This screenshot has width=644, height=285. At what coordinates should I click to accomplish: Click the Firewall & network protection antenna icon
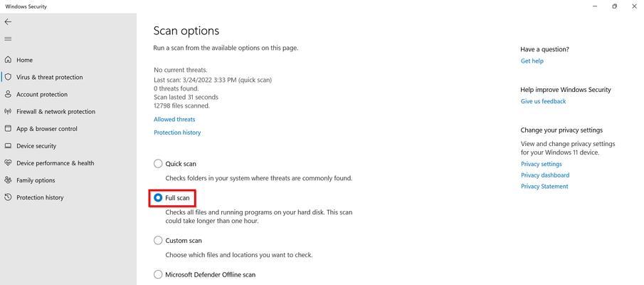click(x=8, y=111)
